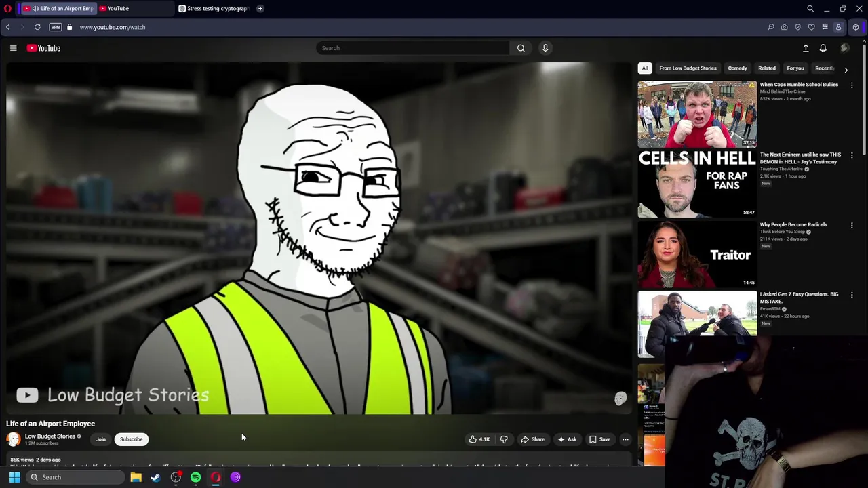Reload the current page
The image size is (868, 488).
[x=37, y=27]
